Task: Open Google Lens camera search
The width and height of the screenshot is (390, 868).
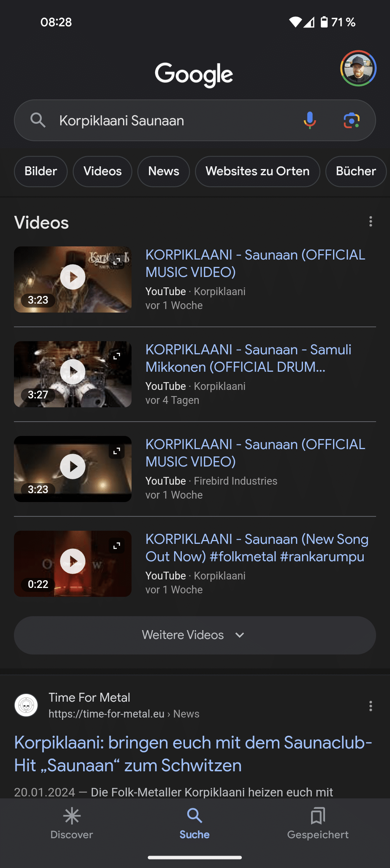Action: pos(351,120)
